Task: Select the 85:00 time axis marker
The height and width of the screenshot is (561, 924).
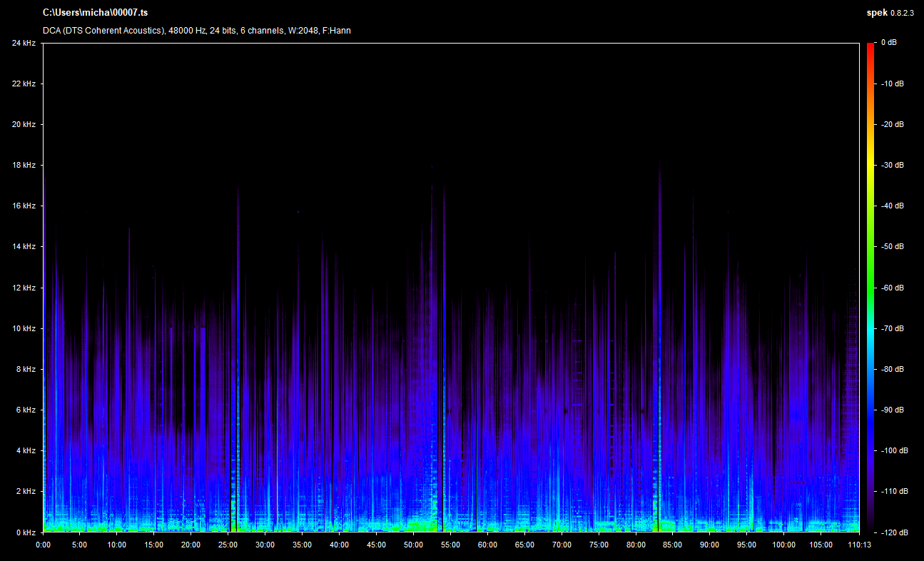Action: (672, 545)
